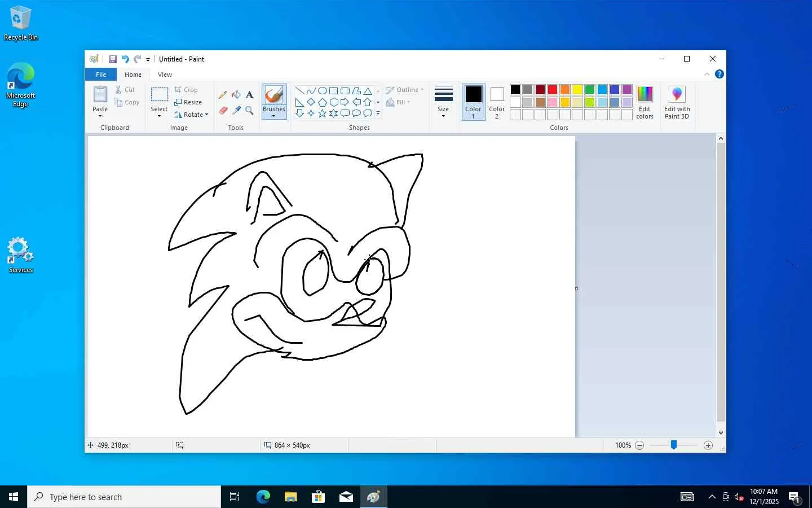Image resolution: width=812 pixels, height=508 pixels.
Task: Select the Pencil tool
Action: 223,95
